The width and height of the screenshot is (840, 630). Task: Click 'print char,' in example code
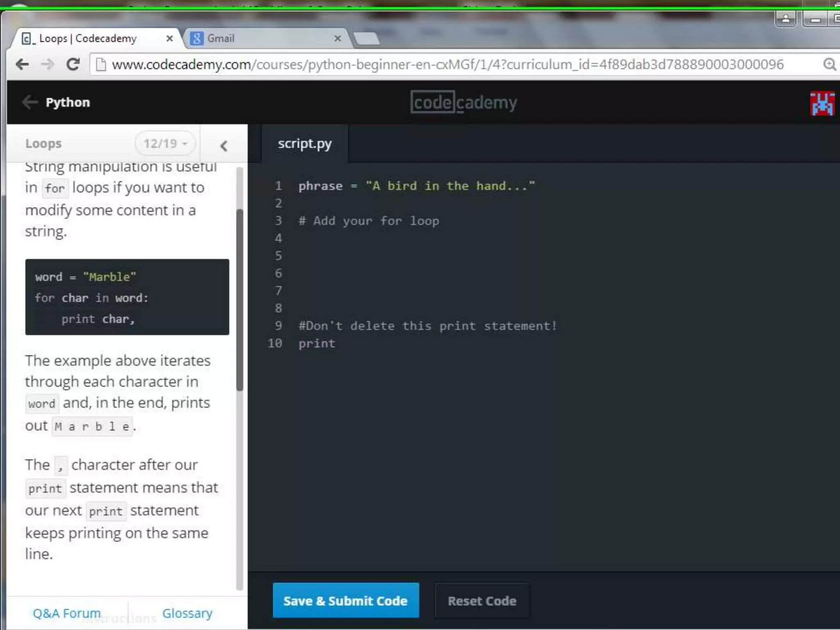coord(98,319)
